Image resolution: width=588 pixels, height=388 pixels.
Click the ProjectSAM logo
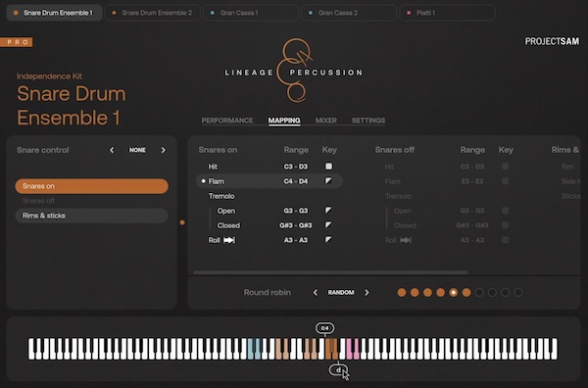coord(552,41)
